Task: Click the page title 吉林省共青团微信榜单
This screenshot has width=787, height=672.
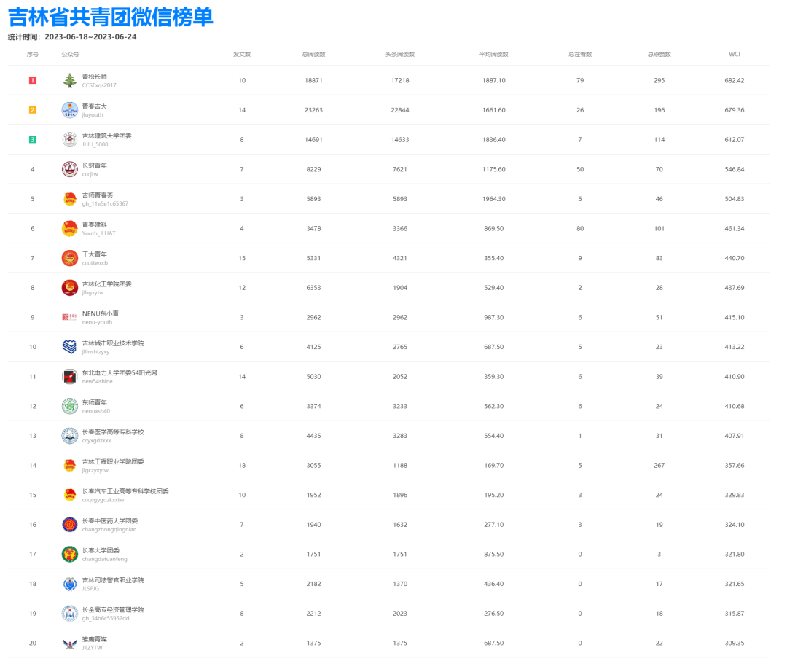Action: click(x=111, y=17)
